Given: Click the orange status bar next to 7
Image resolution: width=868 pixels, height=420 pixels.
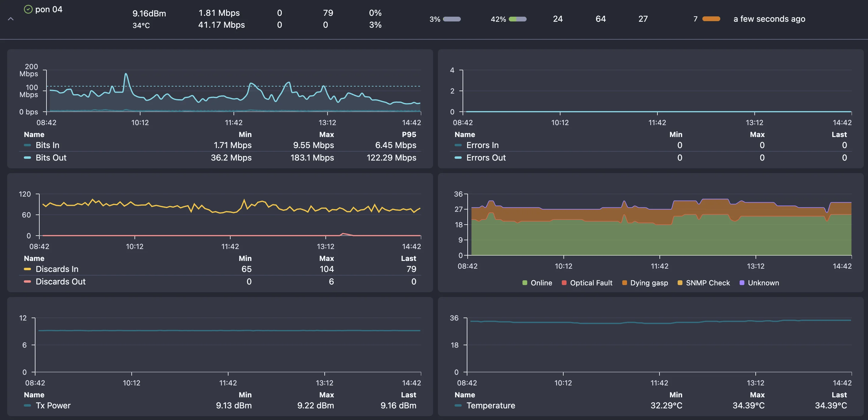Looking at the screenshot, I should pyautogui.click(x=711, y=19).
